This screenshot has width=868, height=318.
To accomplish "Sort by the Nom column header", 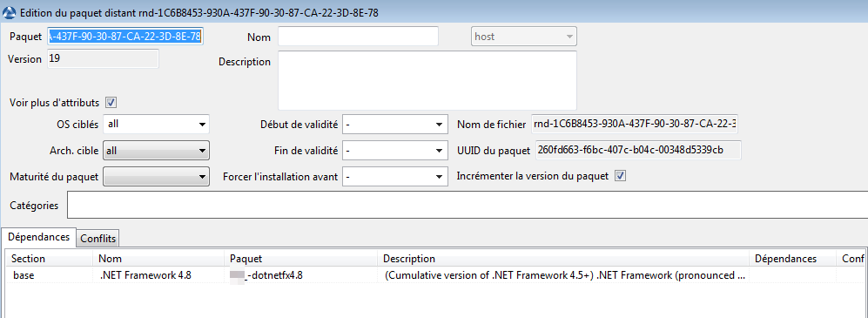I will [x=160, y=259].
